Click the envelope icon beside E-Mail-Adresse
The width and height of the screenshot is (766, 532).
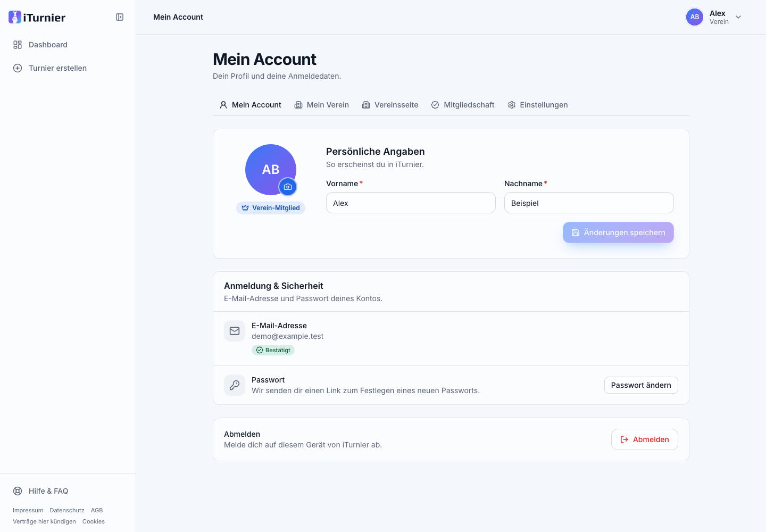[235, 331]
